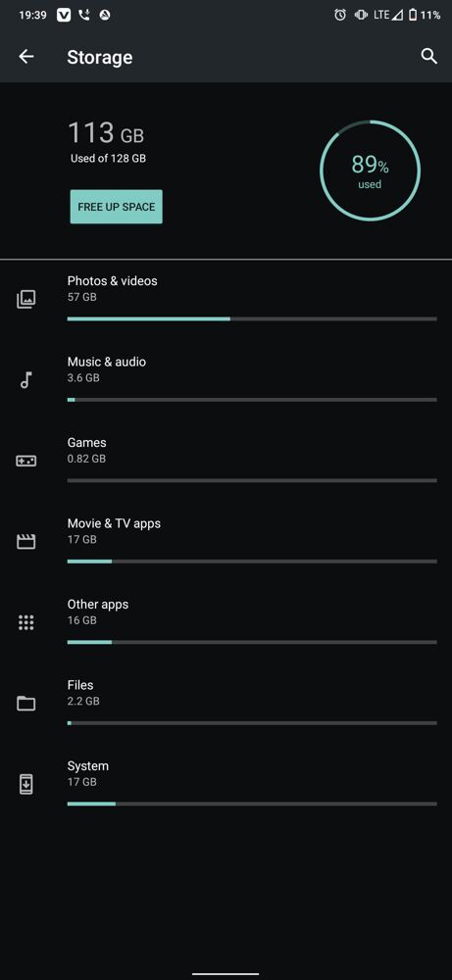Click the Photos & videos usage bar

[x=252, y=318]
